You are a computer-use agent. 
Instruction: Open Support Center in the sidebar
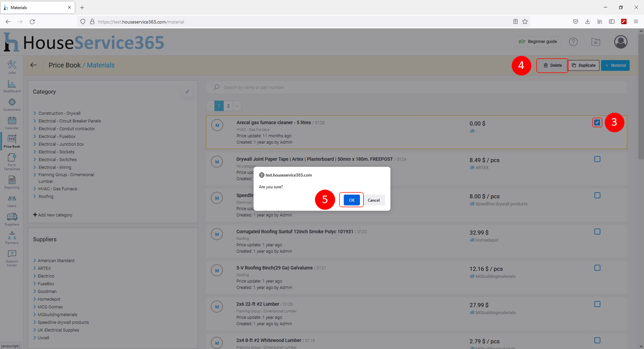pyautogui.click(x=12, y=258)
